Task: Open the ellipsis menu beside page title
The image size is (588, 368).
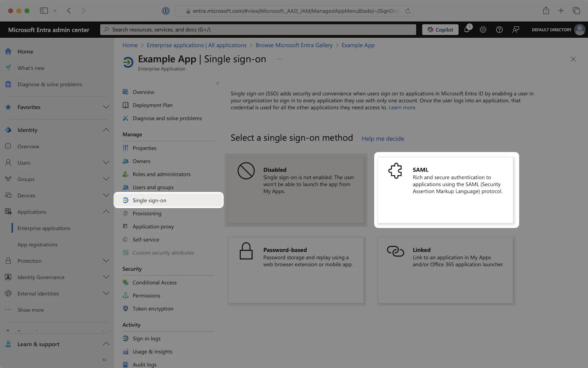Action: click(x=279, y=59)
